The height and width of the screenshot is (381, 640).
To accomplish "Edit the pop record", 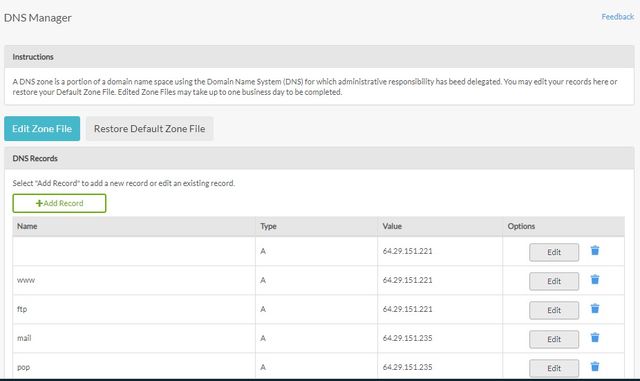I will [x=554, y=368].
